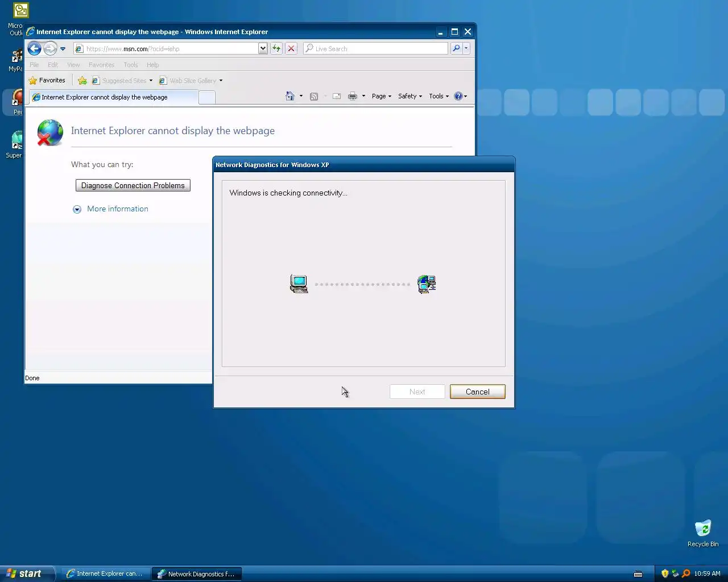This screenshot has height=582, width=728.
Task: Click the Home page icon
Action: click(290, 96)
